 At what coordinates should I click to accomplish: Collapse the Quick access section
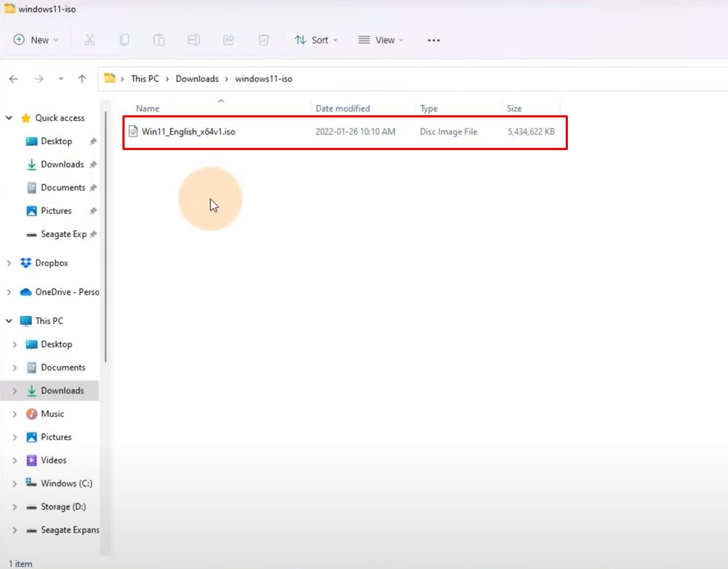point(9,117)
